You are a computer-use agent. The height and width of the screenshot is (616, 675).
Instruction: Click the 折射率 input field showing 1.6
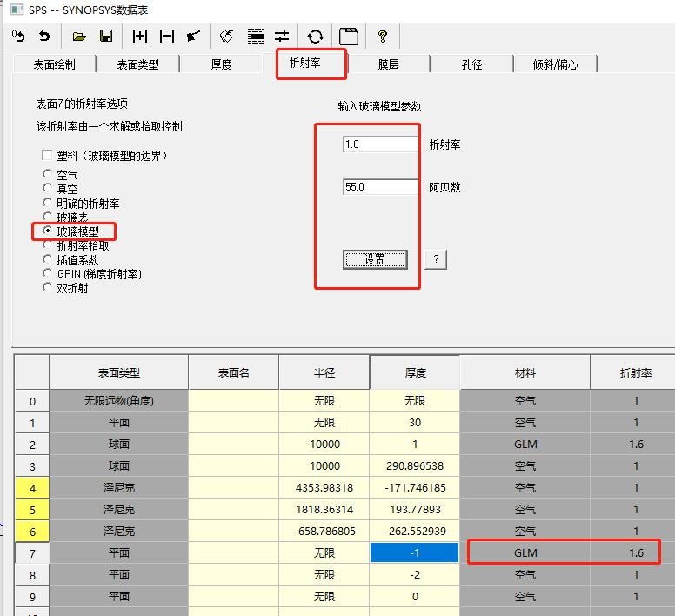381,144
